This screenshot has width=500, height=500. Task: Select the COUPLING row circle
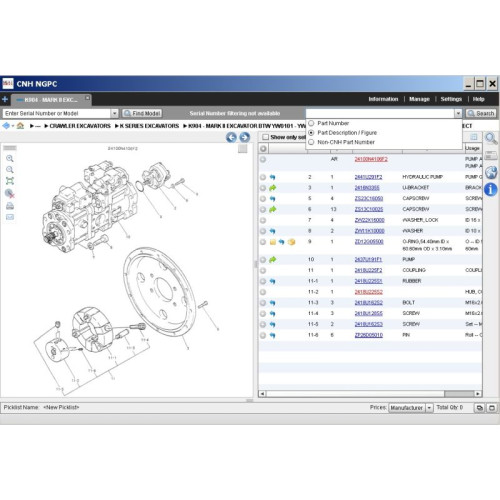point(263,270)
